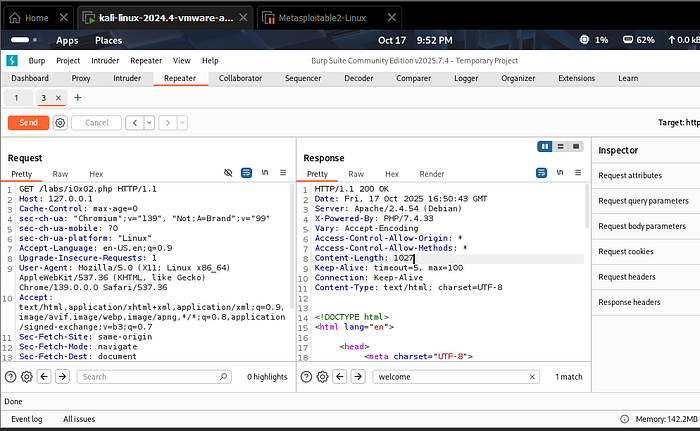Open Response search settings gear
This screenshot has width=700, height=431.
click(x=322, y=377)
